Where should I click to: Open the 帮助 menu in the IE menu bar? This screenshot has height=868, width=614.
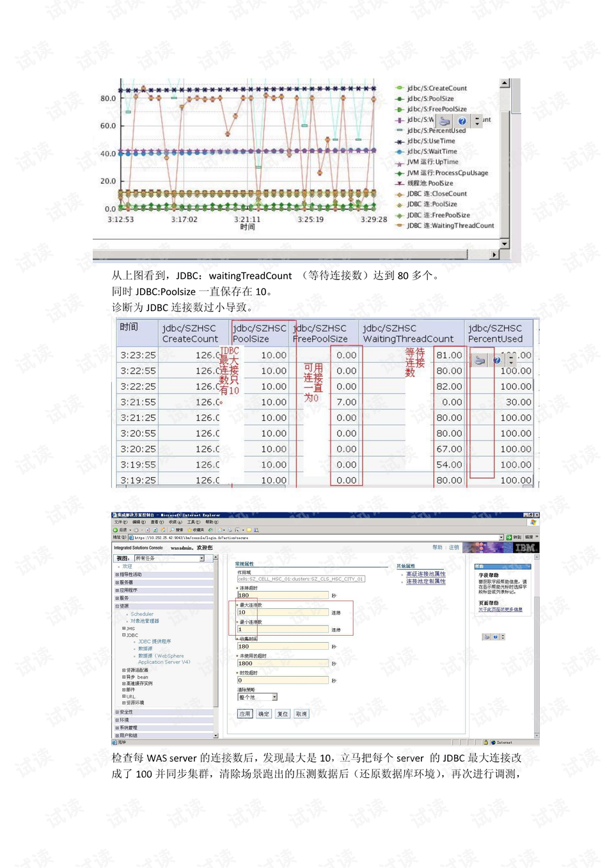(212, 522)
